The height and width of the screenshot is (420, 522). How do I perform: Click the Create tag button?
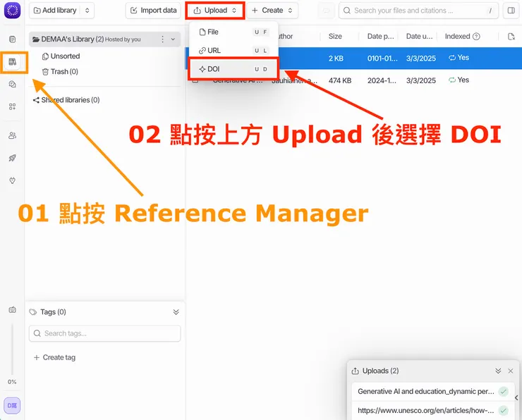tap(54, 357)
